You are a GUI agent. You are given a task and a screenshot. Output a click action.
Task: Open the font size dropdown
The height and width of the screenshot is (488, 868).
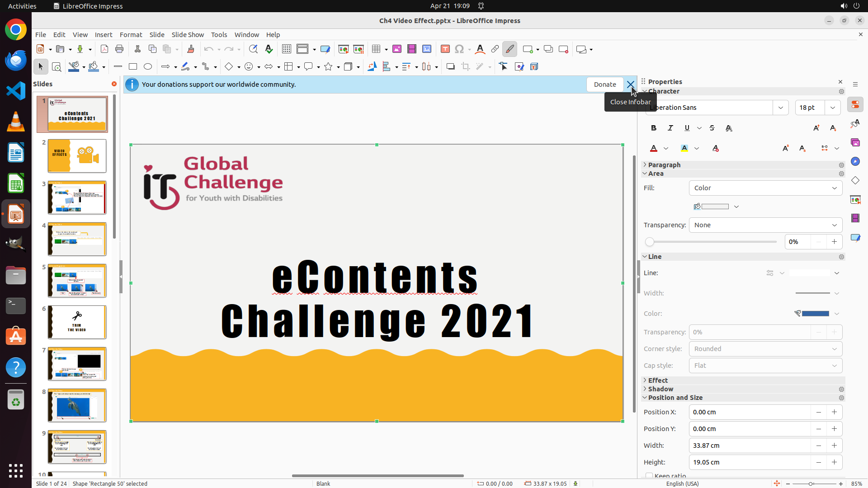(833, 108)
